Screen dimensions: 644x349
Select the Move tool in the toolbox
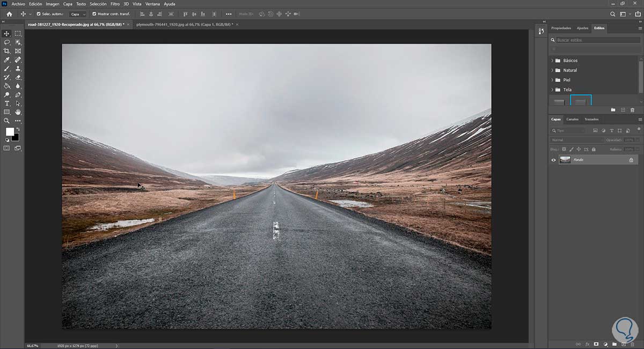tap(7, 34)
